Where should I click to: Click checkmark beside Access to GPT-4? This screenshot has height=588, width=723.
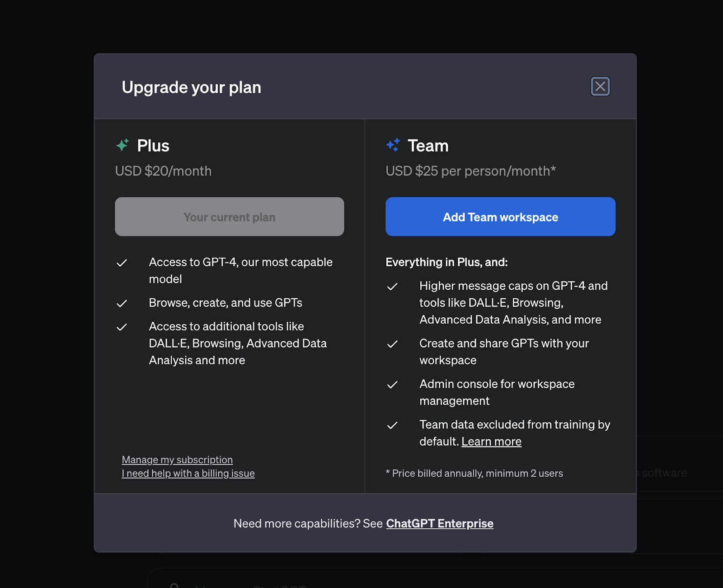click(x=122, y=263)
